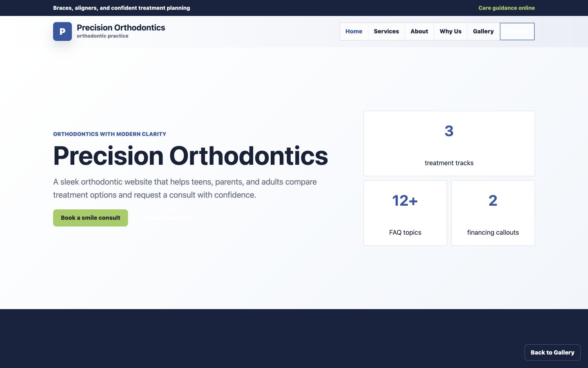Click the faint Compare options button
Image resolution: width=588 pixels, height=368 pixels.
point(165,218)
